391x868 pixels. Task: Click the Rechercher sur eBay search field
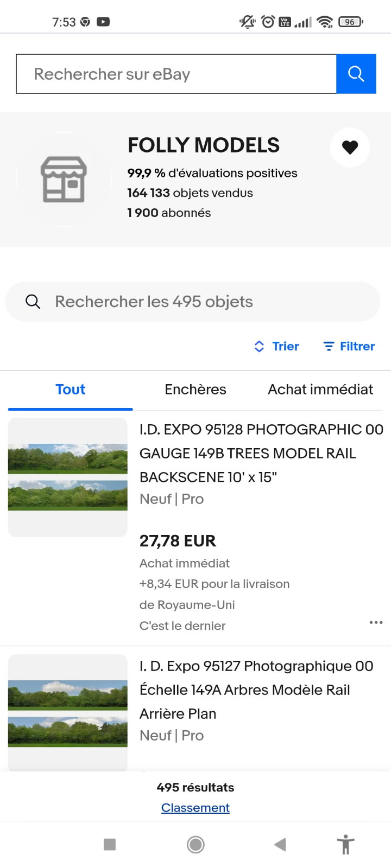pyautogui.click(x=176, y=74)
